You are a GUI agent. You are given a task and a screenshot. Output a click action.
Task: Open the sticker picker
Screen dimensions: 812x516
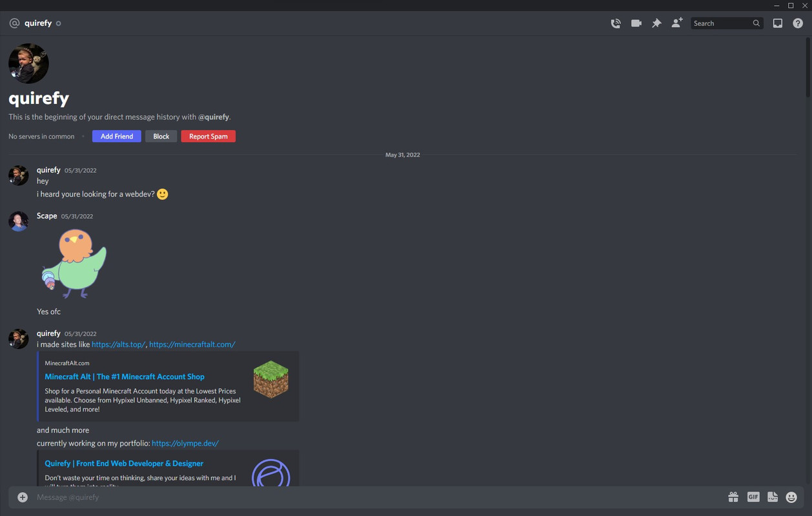773,497
